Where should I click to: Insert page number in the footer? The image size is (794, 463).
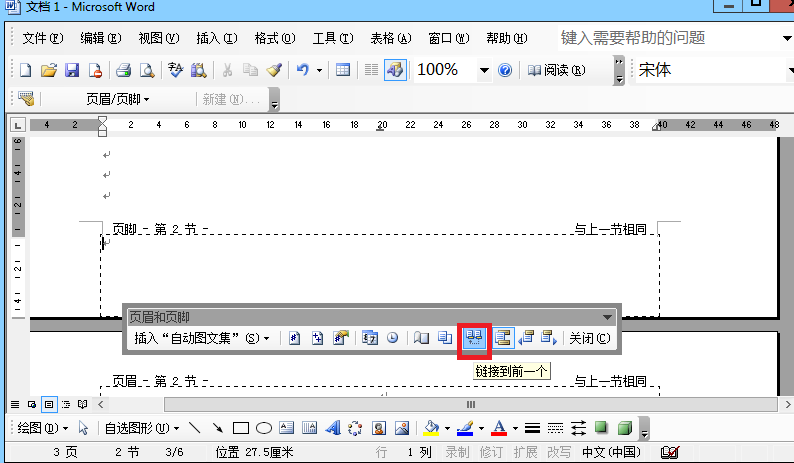pyautogui.click(x=294, y=338)
